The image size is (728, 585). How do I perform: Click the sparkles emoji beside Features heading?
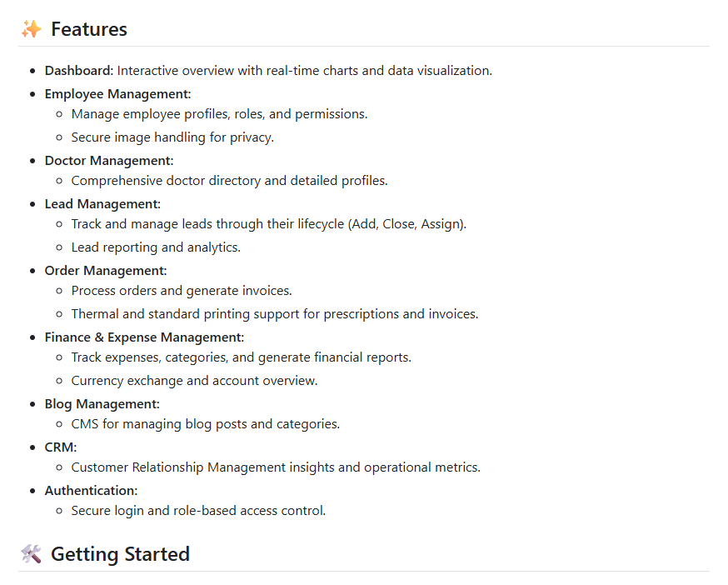[31, 29]
